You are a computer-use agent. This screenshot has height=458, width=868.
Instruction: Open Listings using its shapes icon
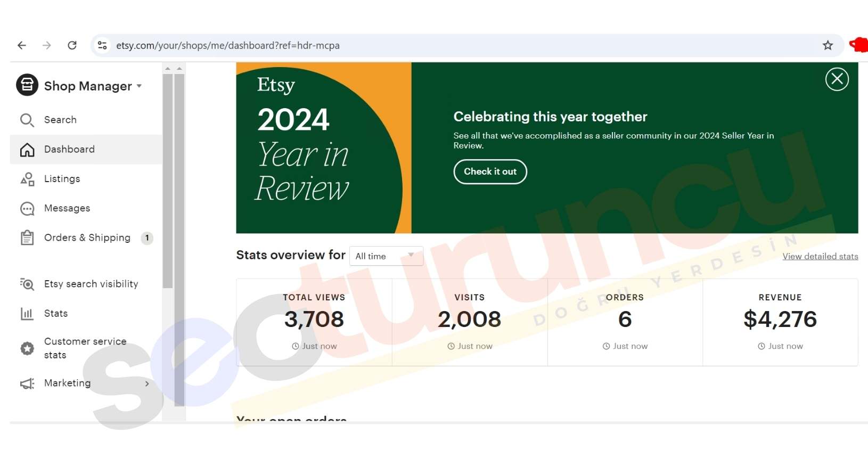coord(27,179)
